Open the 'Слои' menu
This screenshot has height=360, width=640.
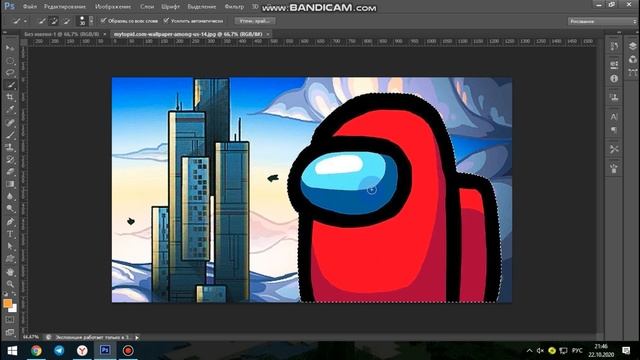[147, 7]
